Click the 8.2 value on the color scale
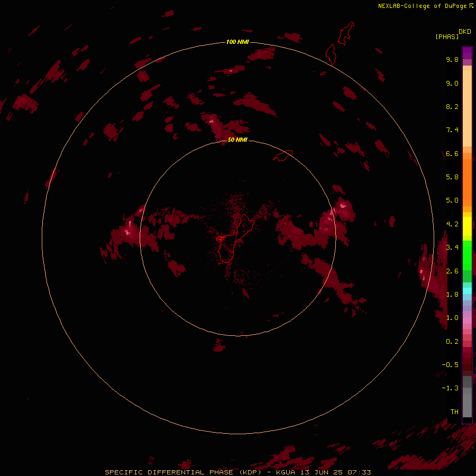Image resolution: width=476 pixels, height=476 pixels. pyautogui.click(x=452, y=106)
